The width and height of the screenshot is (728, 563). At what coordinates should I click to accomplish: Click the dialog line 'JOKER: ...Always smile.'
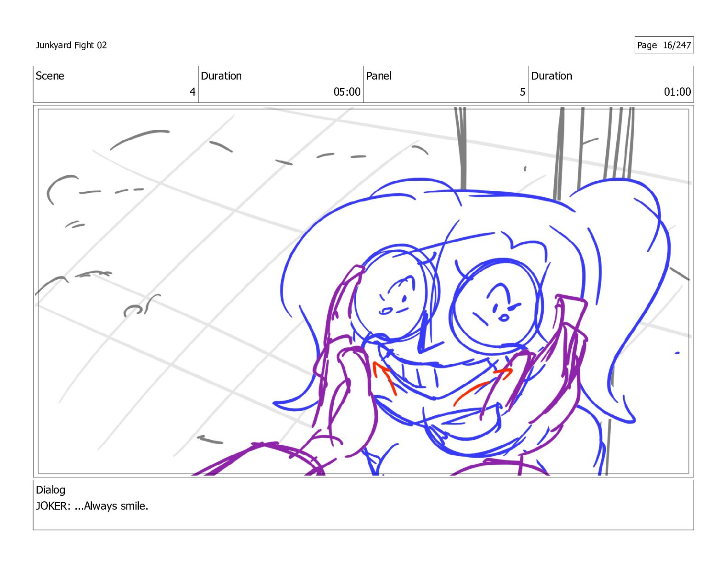tap(92, 506)
